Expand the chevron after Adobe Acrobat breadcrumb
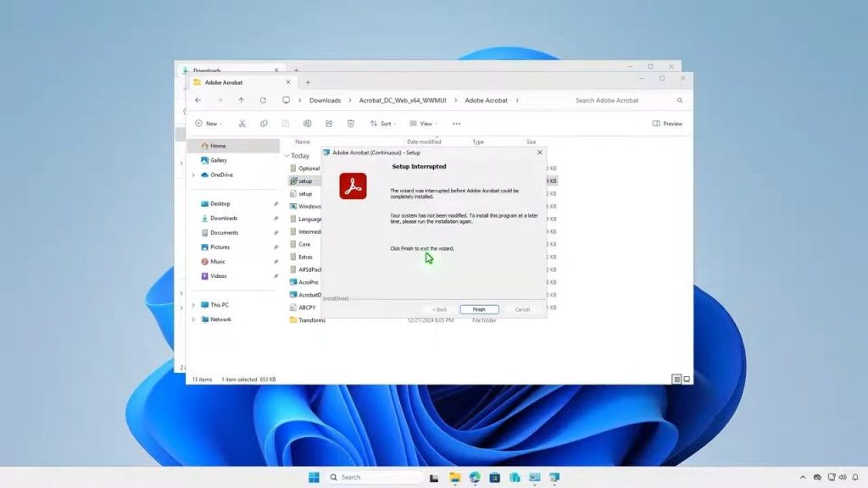This screenshot has width=868, height=488. point(517,100)
